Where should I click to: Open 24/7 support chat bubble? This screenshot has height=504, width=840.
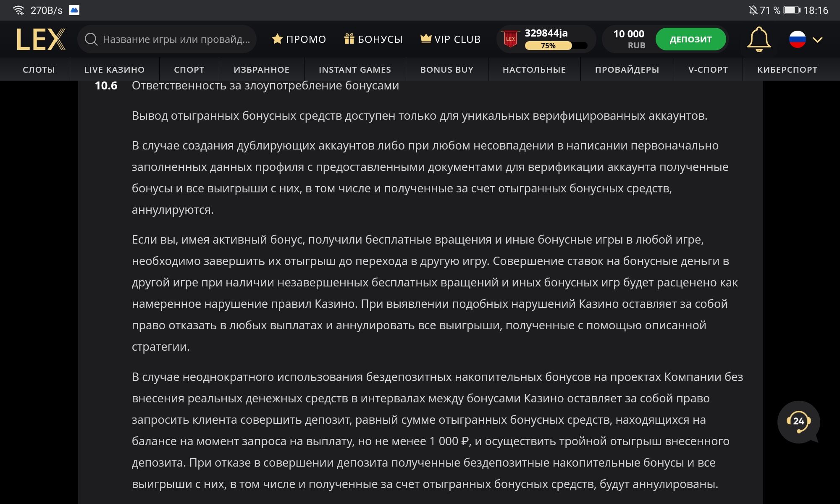click(x=798, y=421)
